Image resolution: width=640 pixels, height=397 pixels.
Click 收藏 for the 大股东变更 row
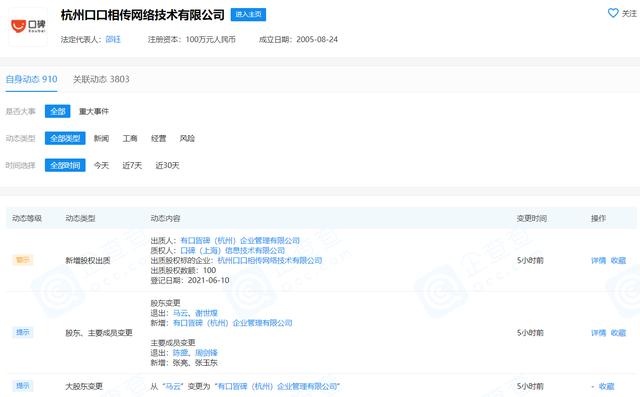pyautogui.click(x=606, y=386)
